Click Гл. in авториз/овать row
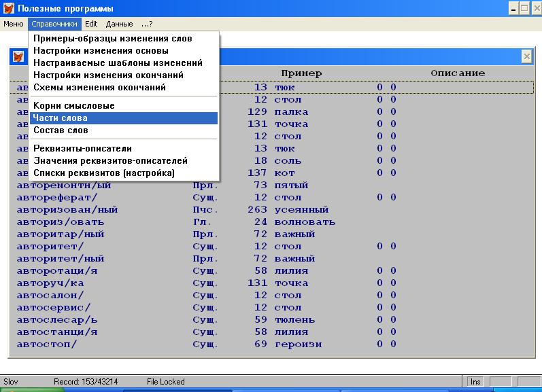This screenshot has width=542, height=392. click(202, 222)
